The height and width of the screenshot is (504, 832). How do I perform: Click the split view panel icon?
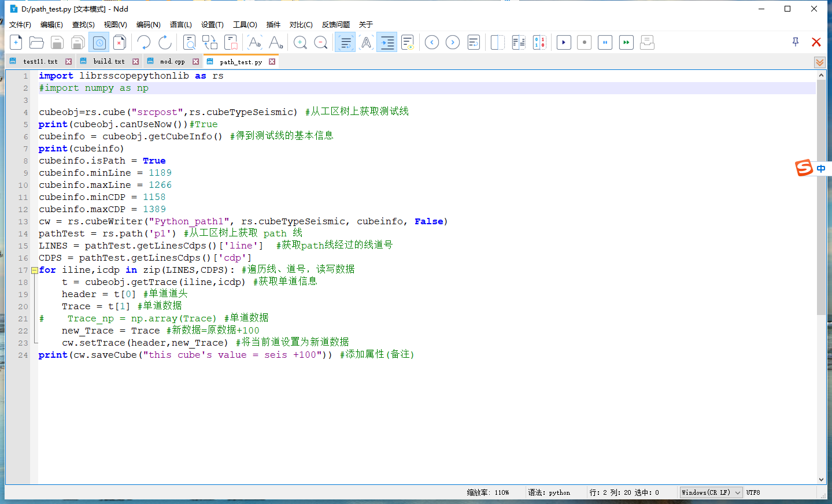click(498, 42)
